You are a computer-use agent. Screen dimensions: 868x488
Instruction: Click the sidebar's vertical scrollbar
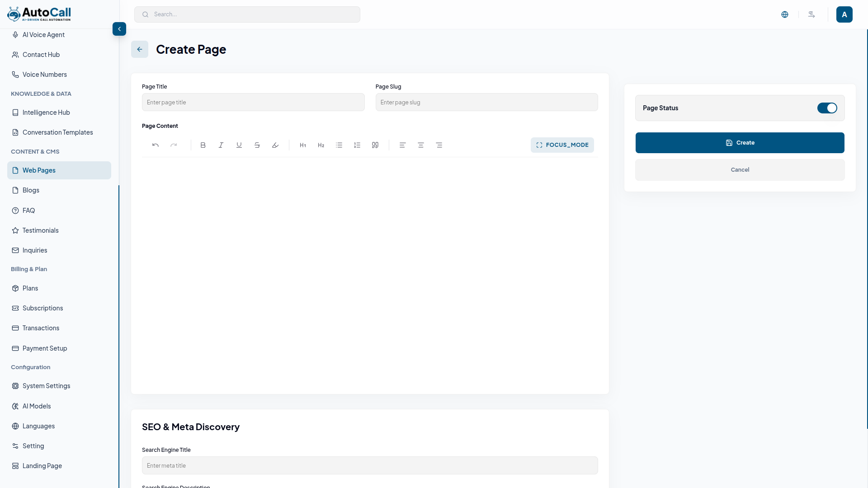click(119, 337)
